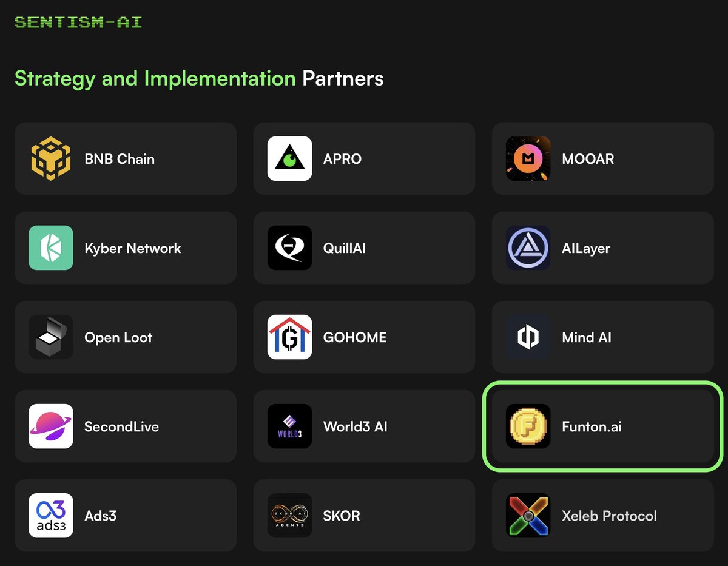Viewport: 728px width, 566px height.
Task: Click the Kyber Network green logo
Action: click(51, 248)
